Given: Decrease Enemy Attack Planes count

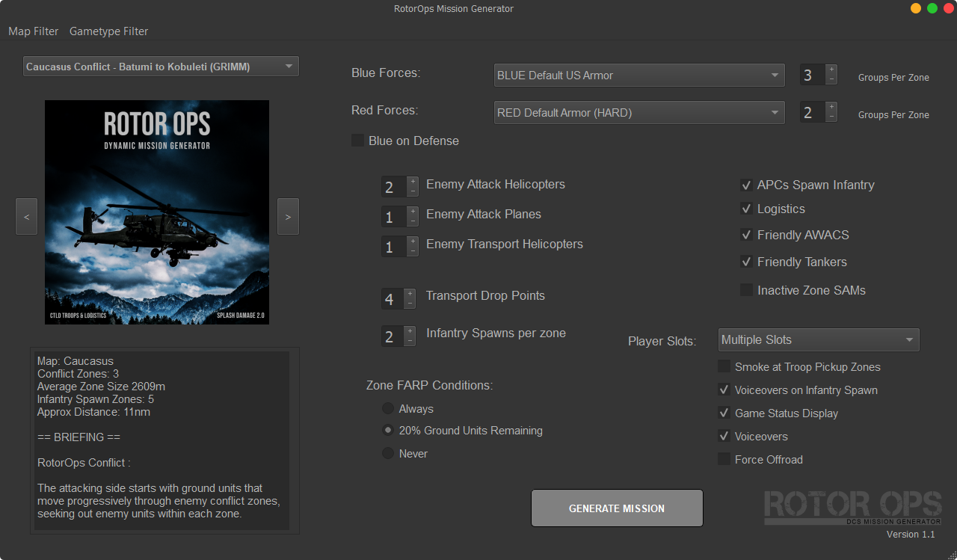Looking at the screenshot, I should click(x=413, y=221).
